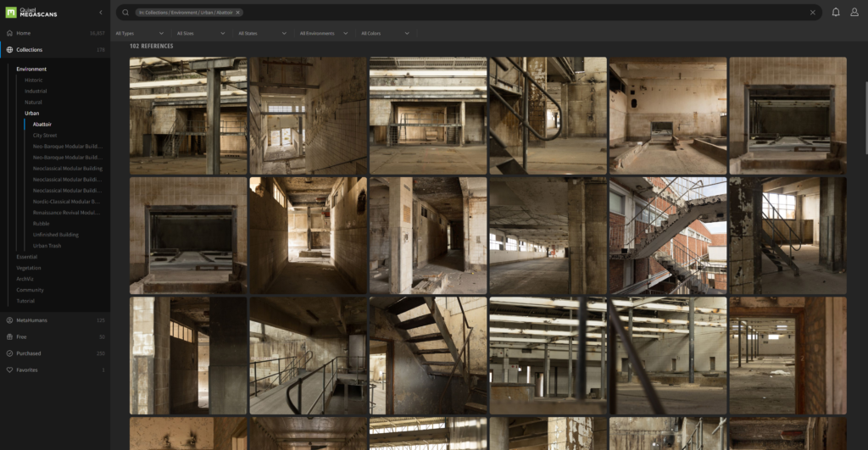Open the Free gift section
The image size is (868, 450).
[22, 336]
